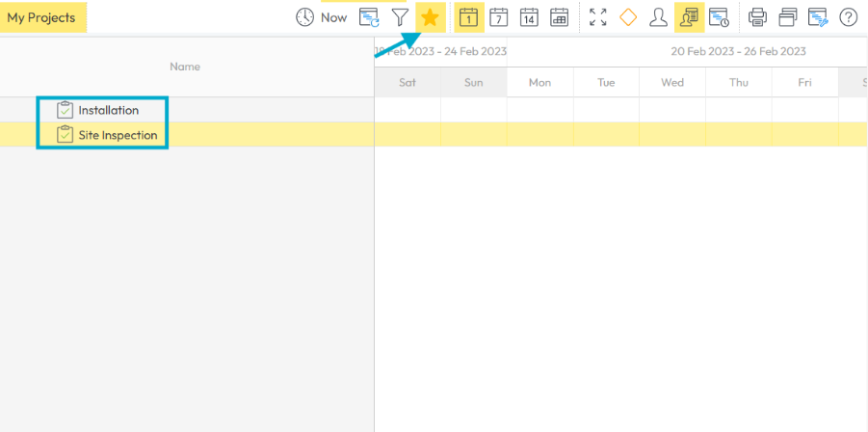The height and width of the screenshot is (432, 868).
Task: Select the Installation task row
Action: coord(108,110)
